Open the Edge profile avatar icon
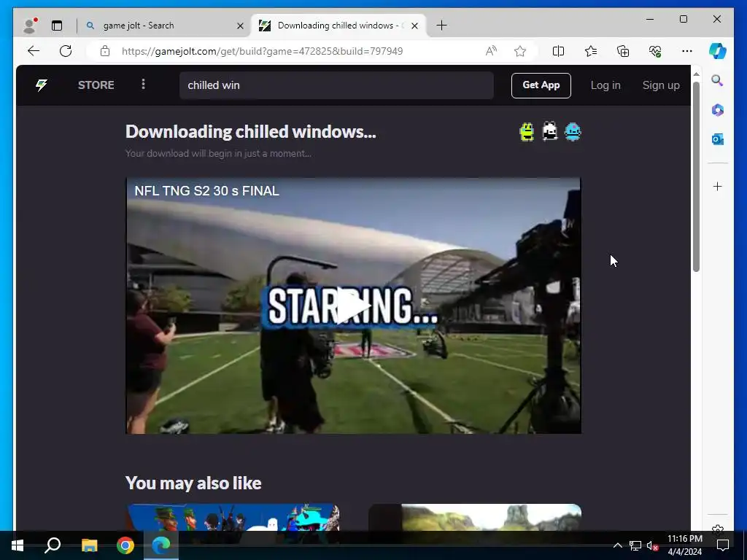Image resolution: width=747 pixels, height=560 pixels. pyautogui.click(x=30, y=26)
